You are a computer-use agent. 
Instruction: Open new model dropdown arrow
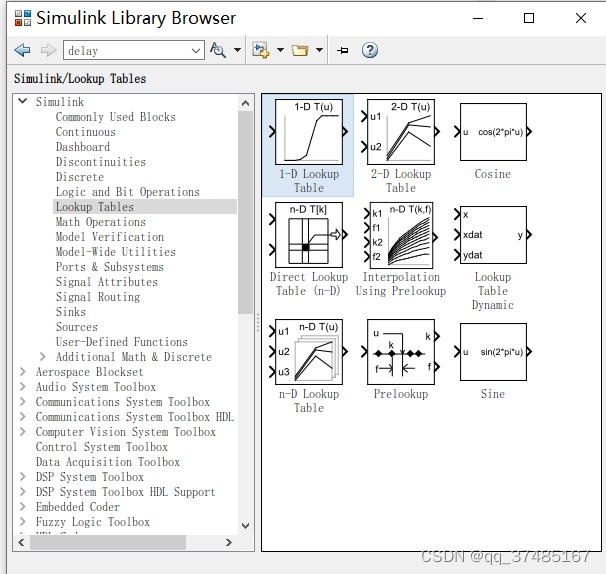click(281, 50)
